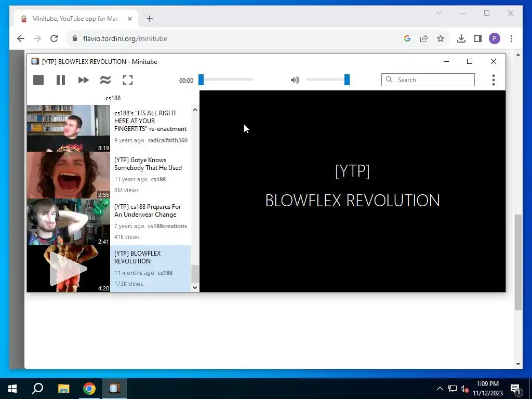Open the muted volume tray icon
Screen dimensions: 532x399
pyautogui.click(x=464, y=389)
